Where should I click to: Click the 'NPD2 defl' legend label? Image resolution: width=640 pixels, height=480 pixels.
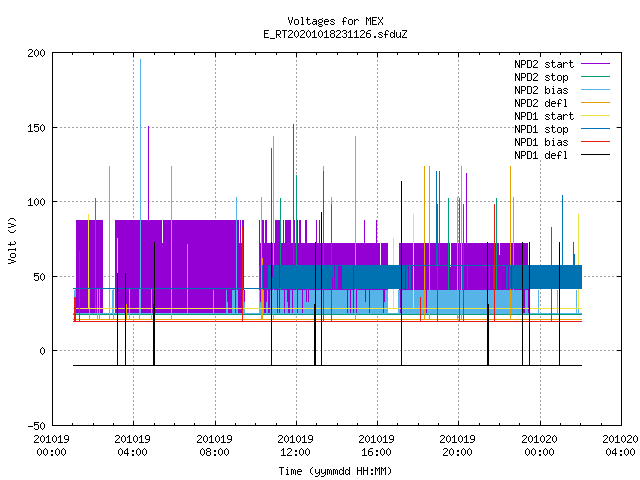click(541, 103)
